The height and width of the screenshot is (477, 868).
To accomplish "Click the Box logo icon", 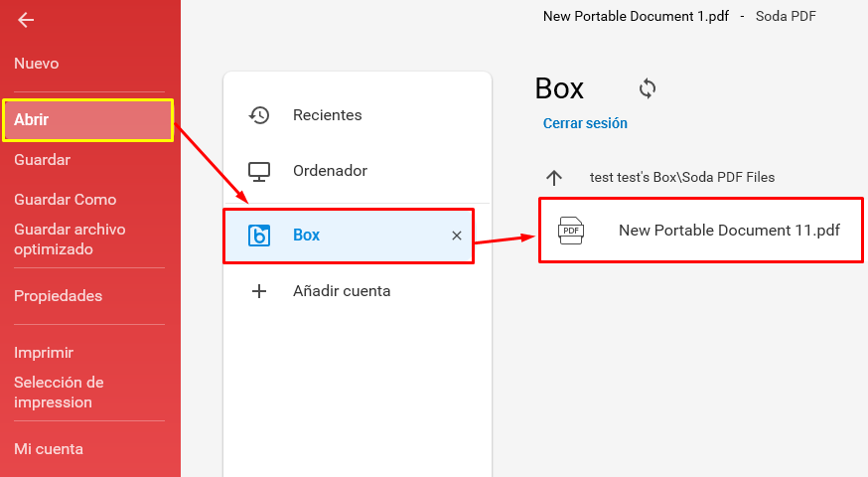I will click(259, 236).
